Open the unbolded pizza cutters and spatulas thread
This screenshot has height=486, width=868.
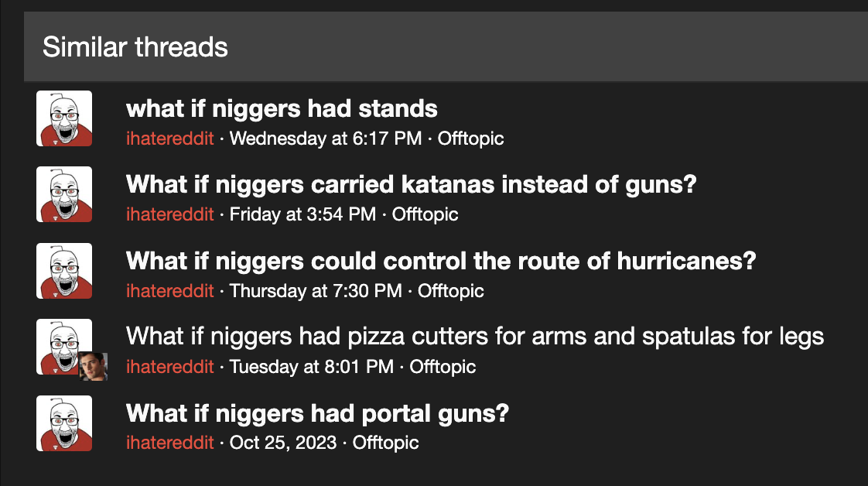pyautogui.click(x=475, y=337)
